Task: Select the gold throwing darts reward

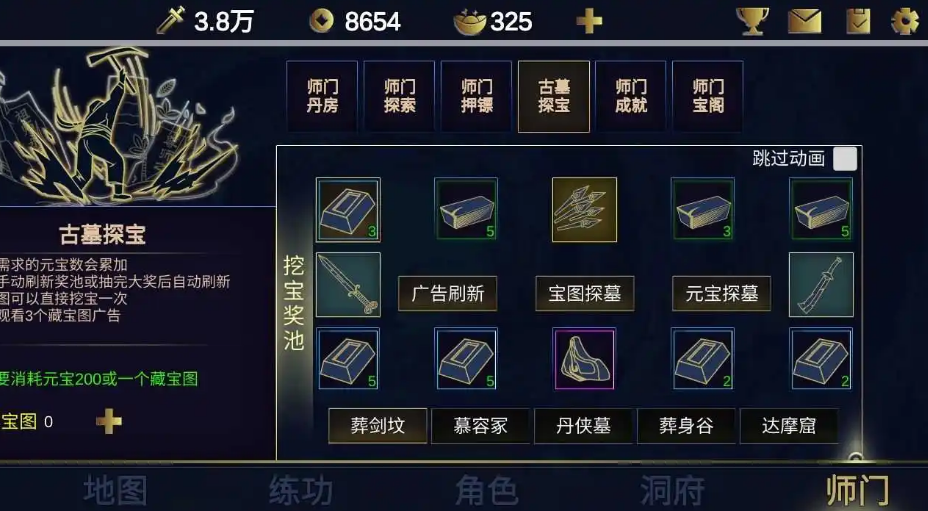Action: [x=584, y=210]
